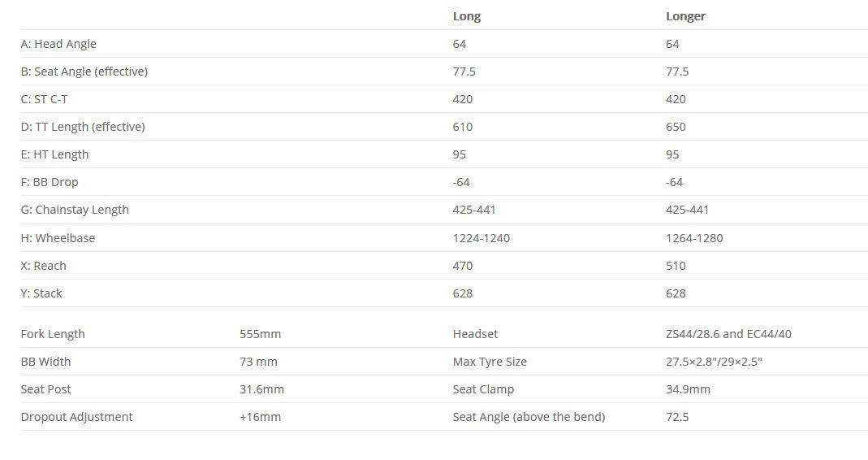Click the H: Wheelbase row label
The height and width of the screenshot is (460, 868).
pos(58,238)
